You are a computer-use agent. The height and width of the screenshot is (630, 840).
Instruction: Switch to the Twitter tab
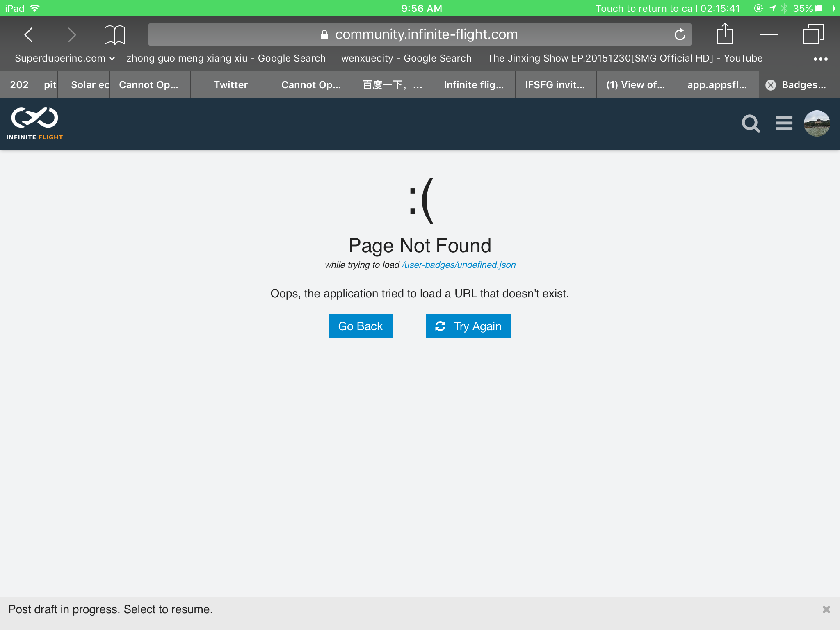pos(231,85)
